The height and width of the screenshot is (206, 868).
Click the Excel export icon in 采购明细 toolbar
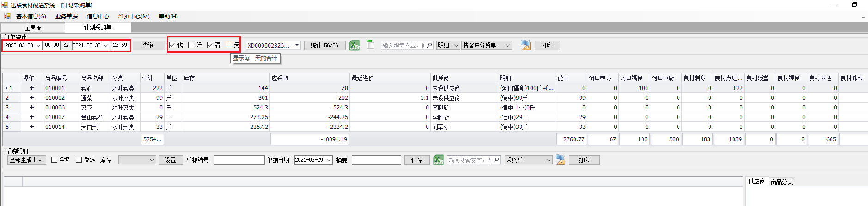[x=439, y=160]
